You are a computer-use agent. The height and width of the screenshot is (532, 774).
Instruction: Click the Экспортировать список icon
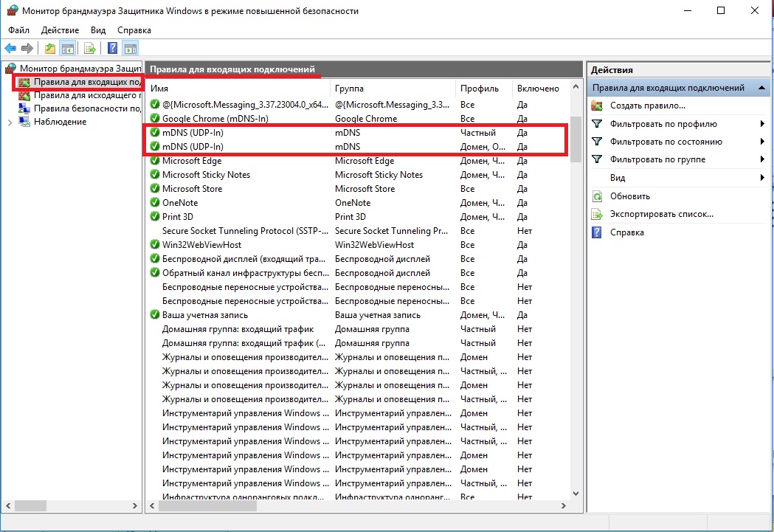click(597, 214)
